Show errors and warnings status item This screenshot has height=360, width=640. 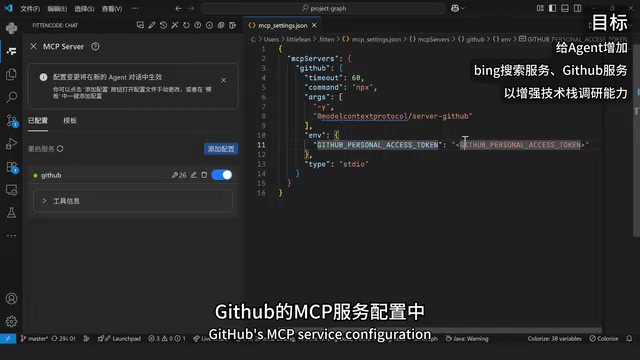tap(167, 338)
